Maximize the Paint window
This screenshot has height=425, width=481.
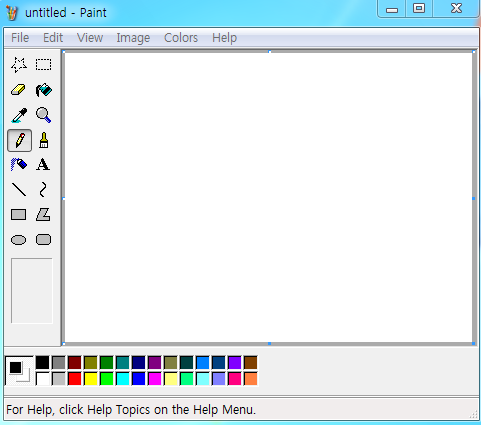tap(419, 9)
